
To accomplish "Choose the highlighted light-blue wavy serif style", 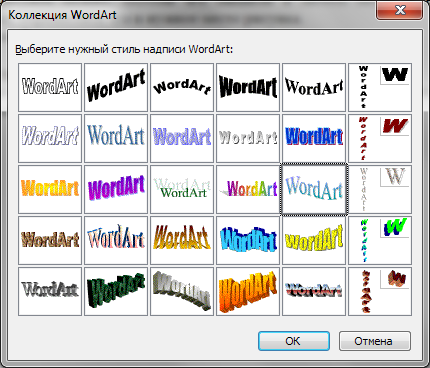I will point(314,189).
